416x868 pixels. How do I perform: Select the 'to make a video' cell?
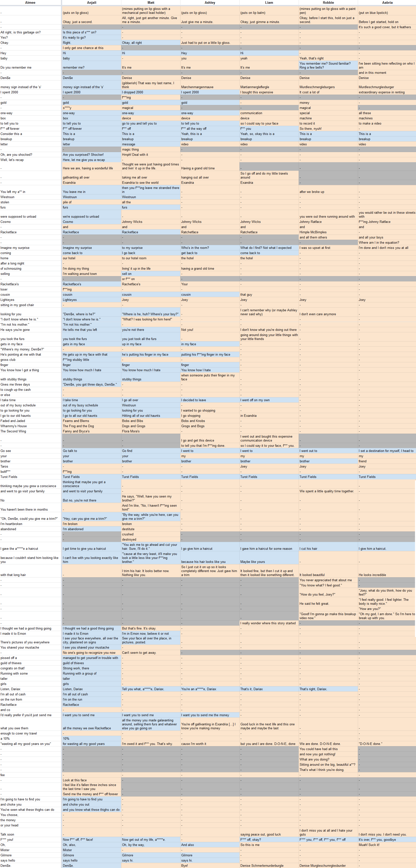387,124
